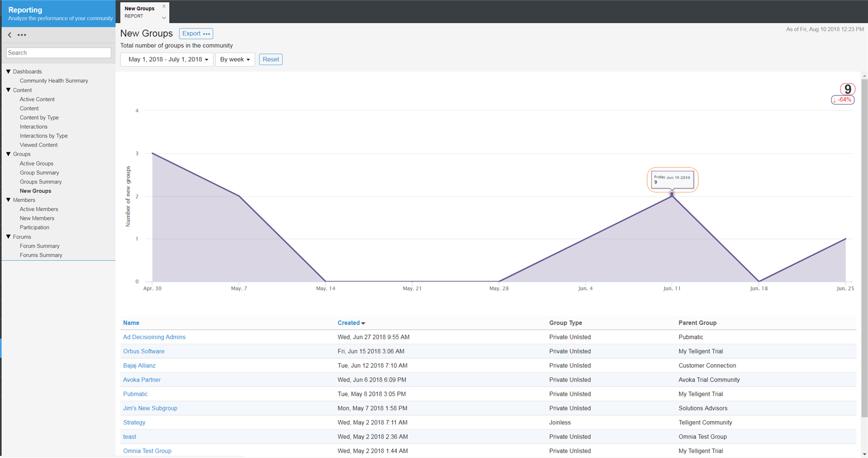Click the Group Type column header

click(x=565, y=323)
